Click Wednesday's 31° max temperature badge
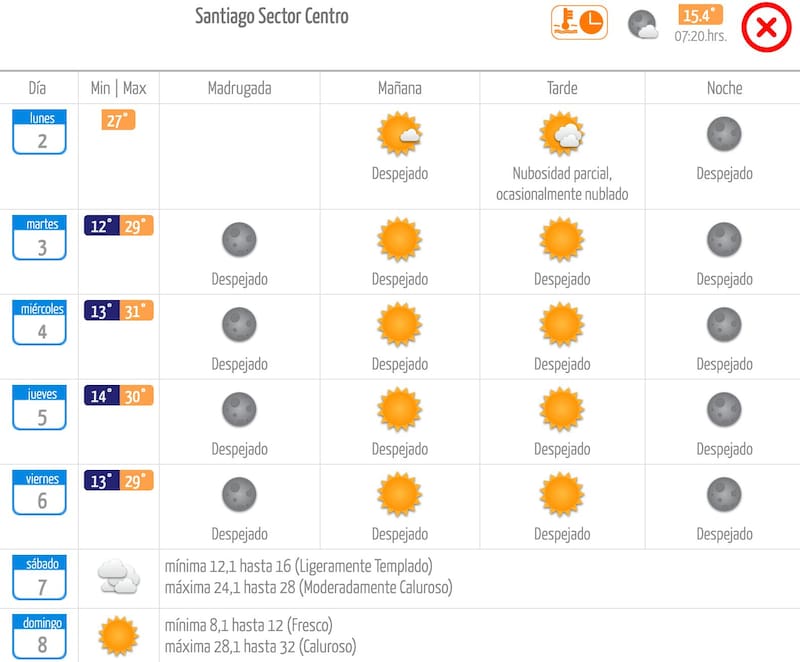The width and height of the screenshot is (800, 662). pyautogui.click(x=138, y=311)
